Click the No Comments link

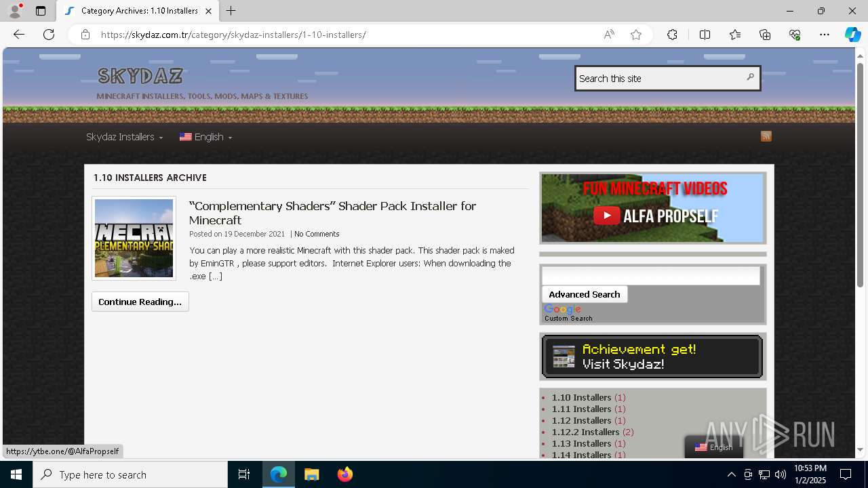pos(317,234)
